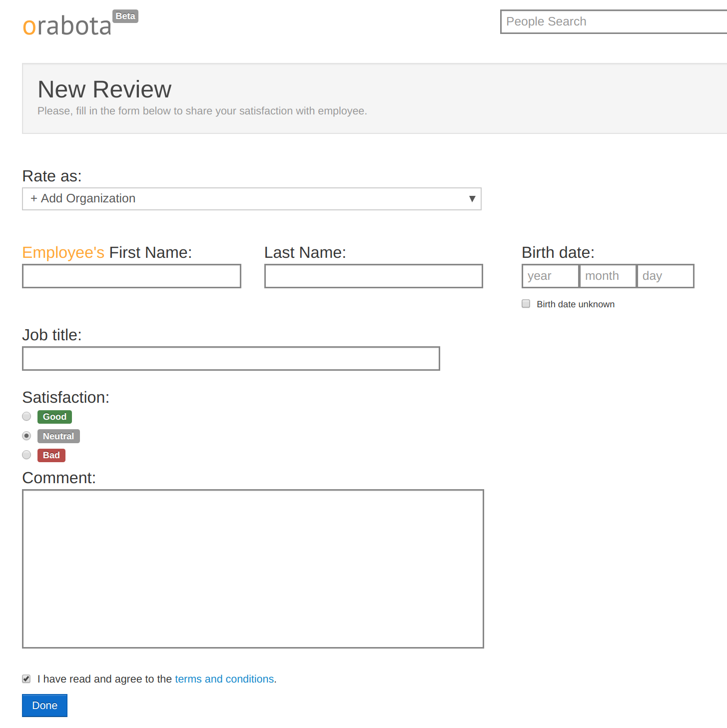Click the gray Neutral label
The width and height of the screenshot is (727, 728).
click(x=58, y=436)
